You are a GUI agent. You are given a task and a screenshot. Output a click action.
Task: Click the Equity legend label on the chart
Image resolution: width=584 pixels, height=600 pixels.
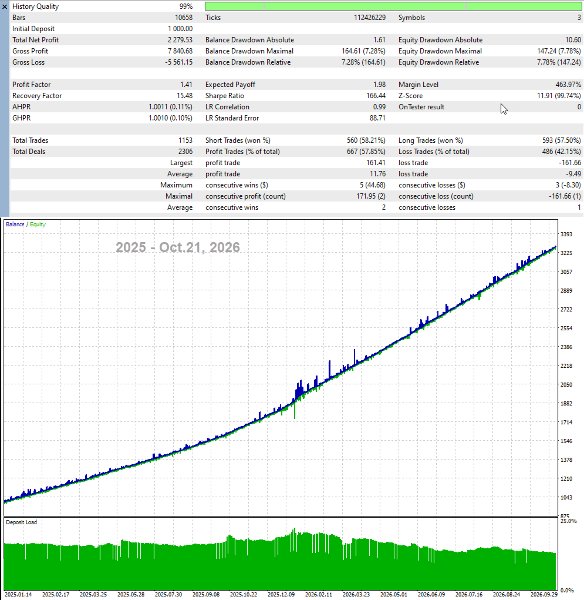click(x=38, y=224)
